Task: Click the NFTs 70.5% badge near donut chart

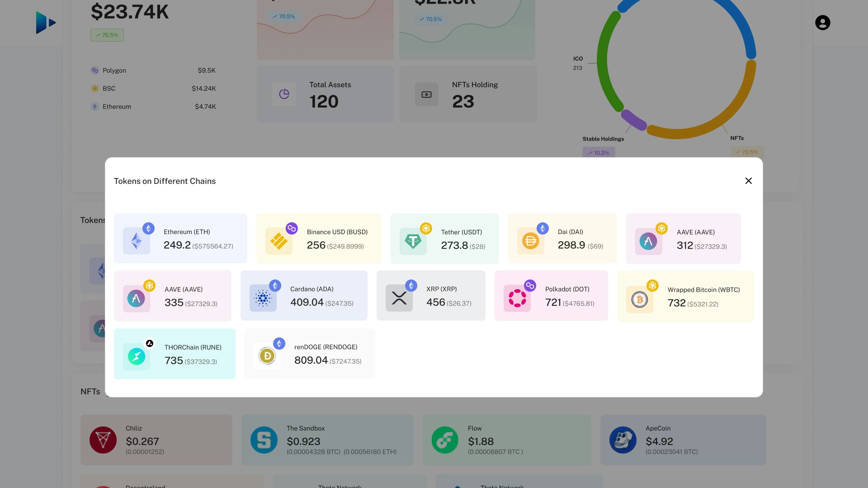Action: 747,152
